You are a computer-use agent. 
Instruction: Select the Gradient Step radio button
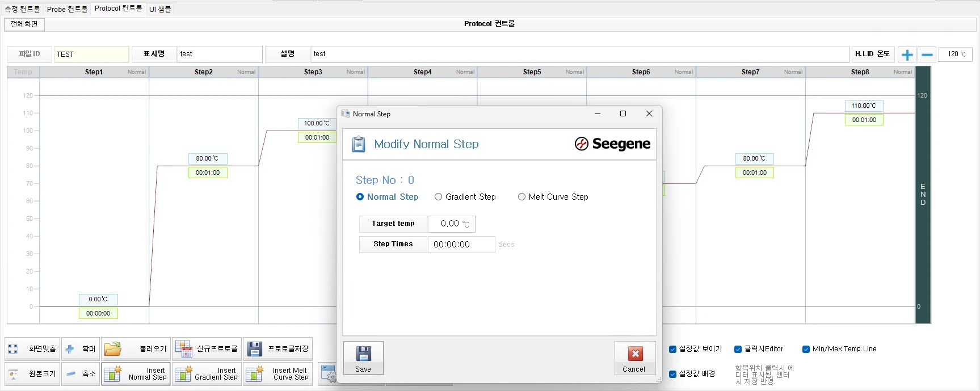(x=438, y=197)
